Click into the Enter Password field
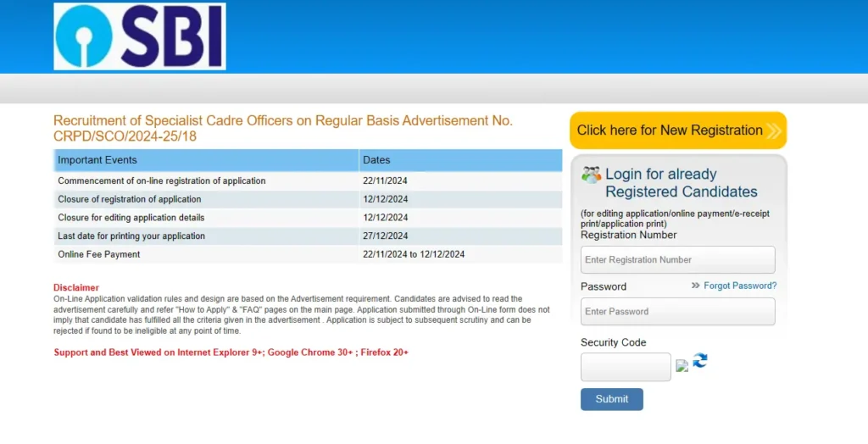The width and height of the screenshot is (868, 444). coord(677,312)
